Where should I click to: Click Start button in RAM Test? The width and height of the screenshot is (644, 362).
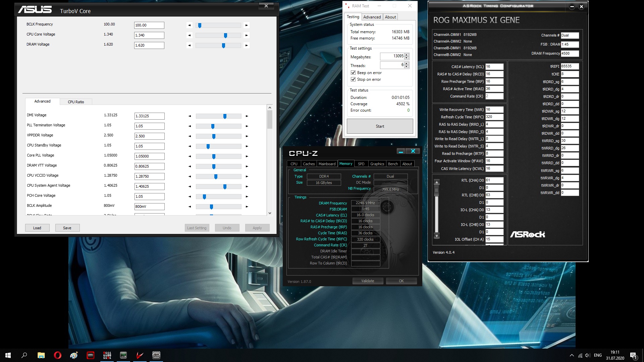click(x=380, y=126)
